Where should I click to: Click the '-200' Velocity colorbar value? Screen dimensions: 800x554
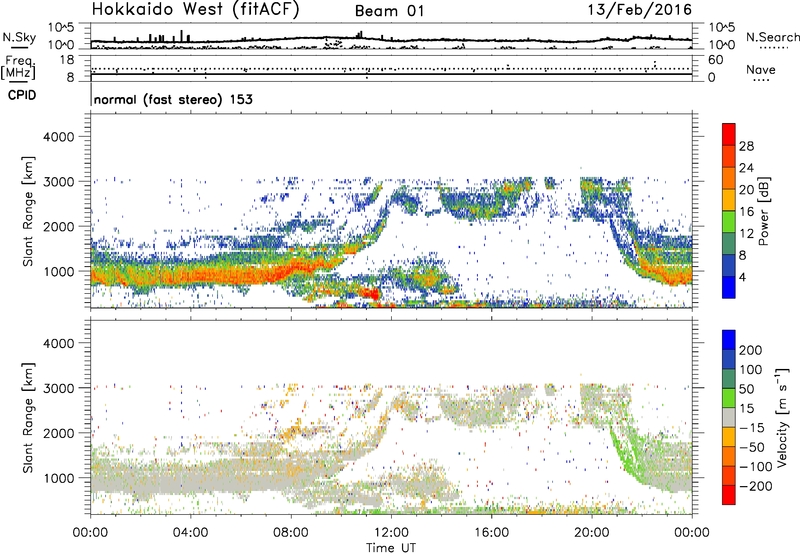click(756, 486)
